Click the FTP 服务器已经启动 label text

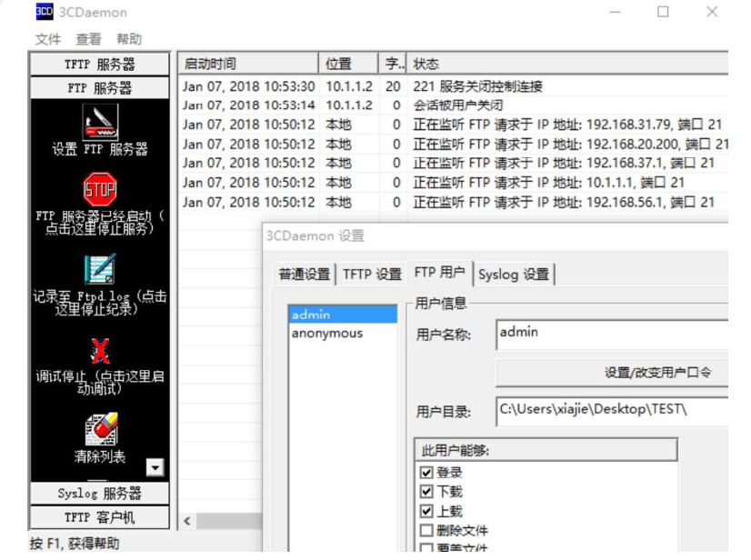100,223
